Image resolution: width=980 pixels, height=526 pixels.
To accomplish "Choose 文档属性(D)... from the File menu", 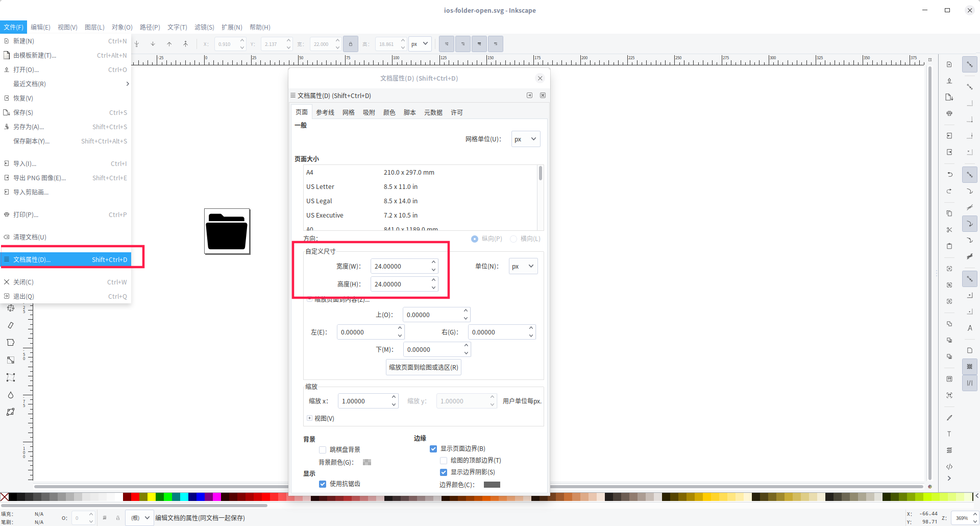I will [x=65, y=259].
